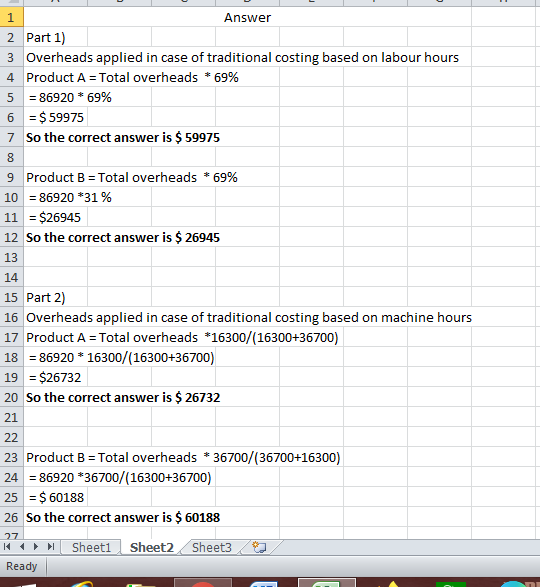
Task: Click the 'Product B = Total overheads * 69%' cell
Action: pyautogui.click(x=132, y=177)
